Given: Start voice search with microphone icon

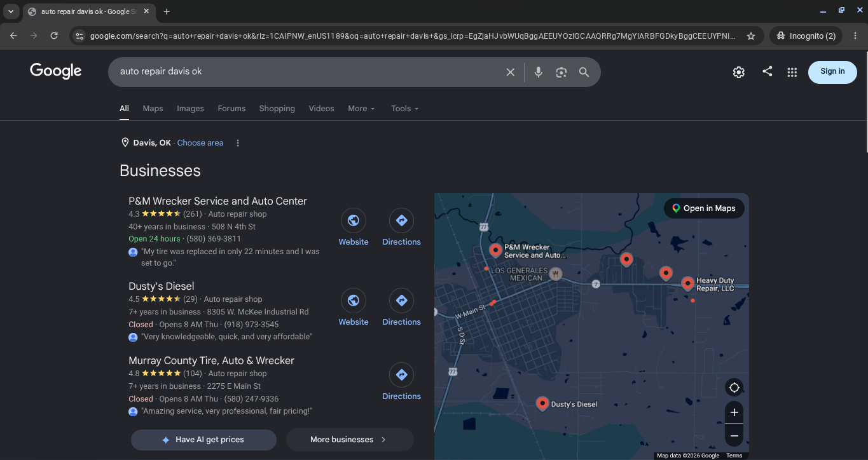Looking at the screenshot, I should [x=538, y=72].
